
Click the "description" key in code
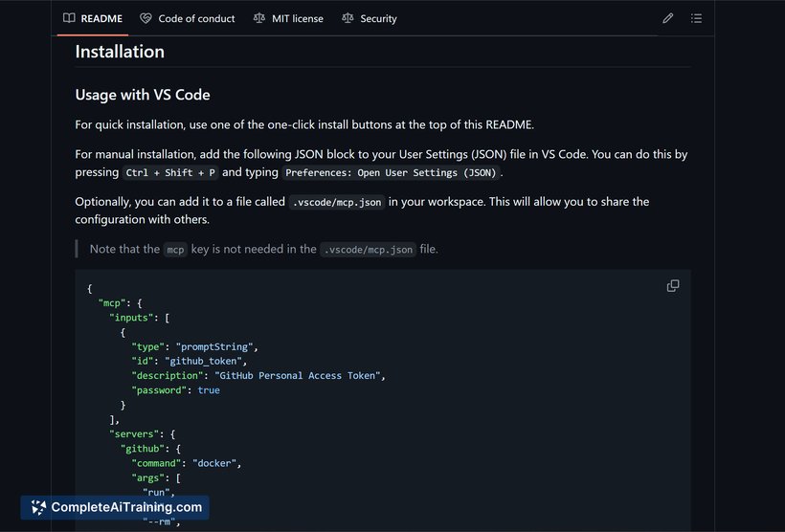tap(168, 376)
